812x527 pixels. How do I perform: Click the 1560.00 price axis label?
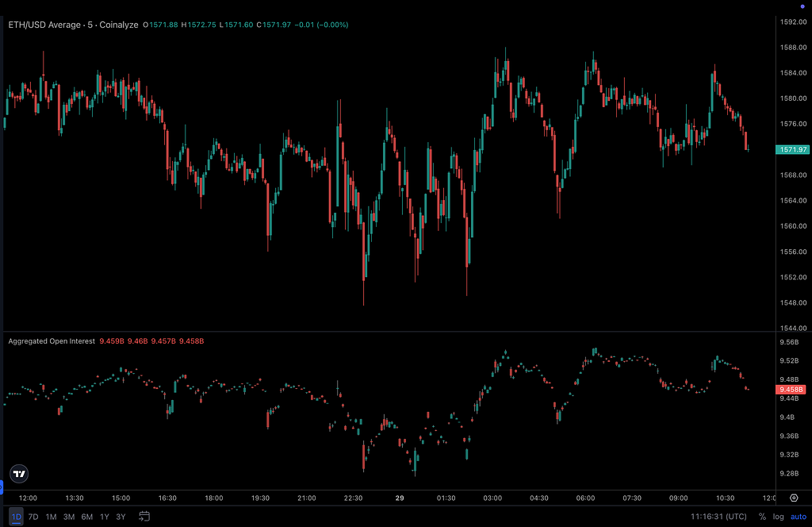[793, 226]
